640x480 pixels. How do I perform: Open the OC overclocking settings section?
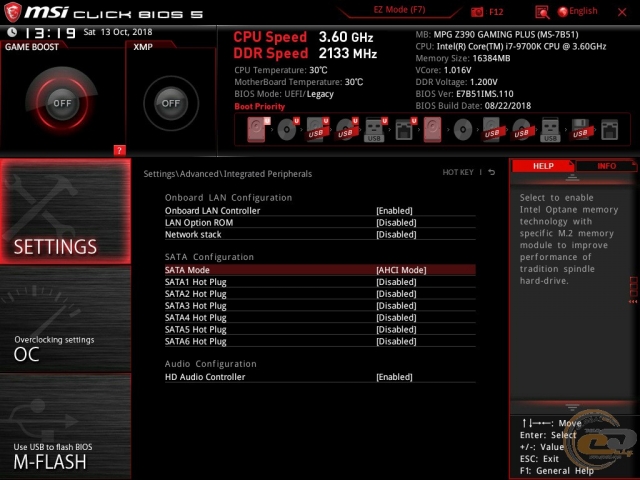65,319
